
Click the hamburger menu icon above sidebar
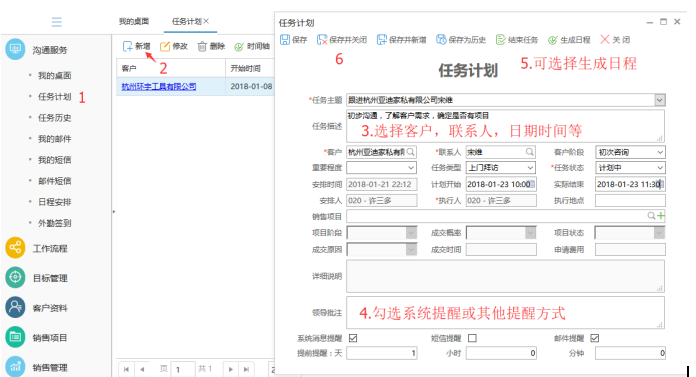[56, 22]
